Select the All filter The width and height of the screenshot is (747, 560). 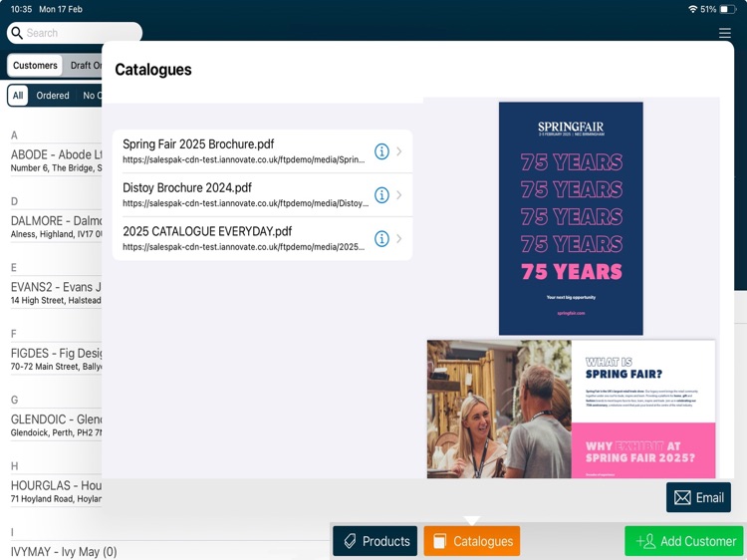point(18,96)
